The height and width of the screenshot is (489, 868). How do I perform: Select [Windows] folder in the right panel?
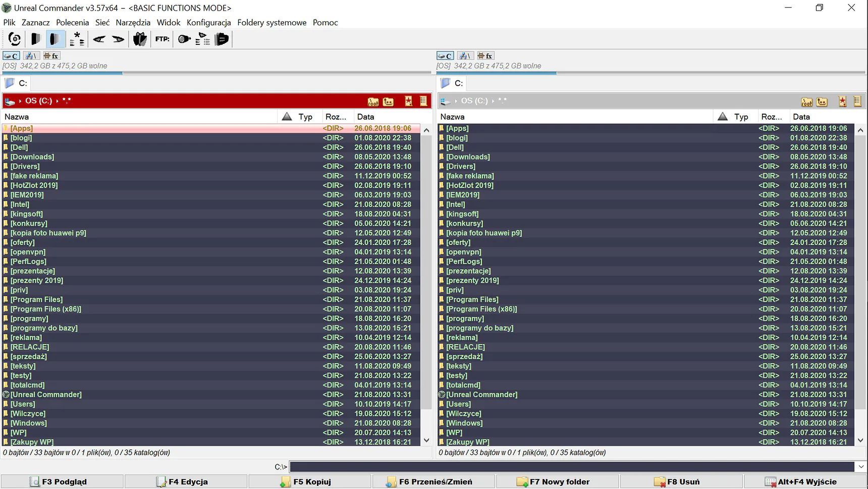[x=646, y=423]
